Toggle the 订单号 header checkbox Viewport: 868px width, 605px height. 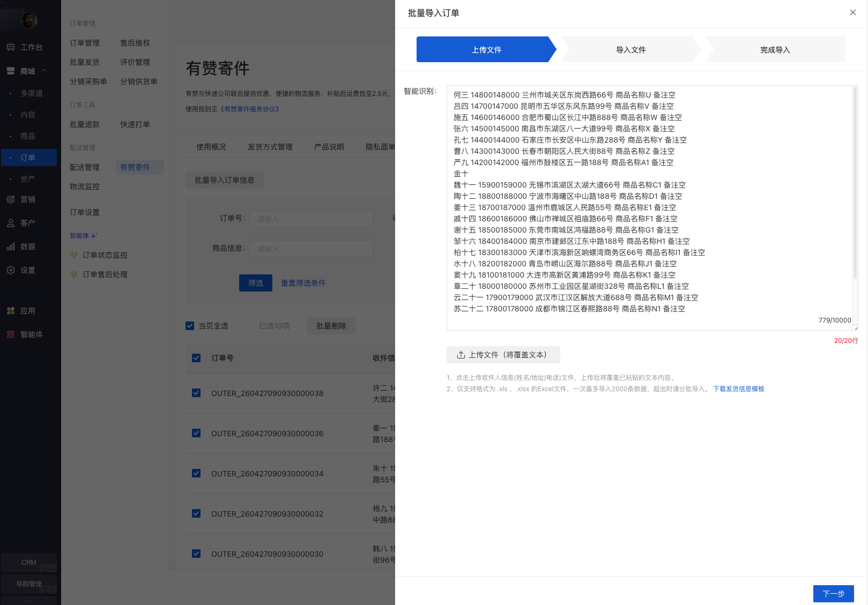196,358
